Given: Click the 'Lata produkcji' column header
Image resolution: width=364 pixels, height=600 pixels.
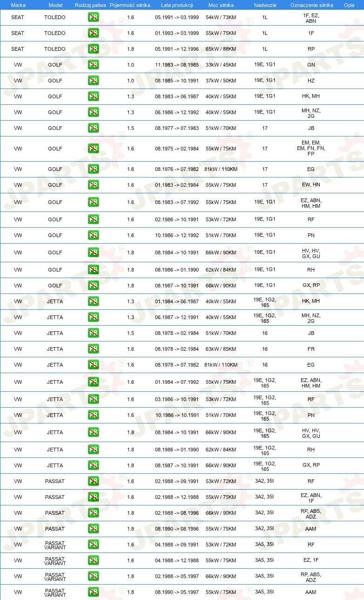Looking at the screenshot, I should [x=177, y=5].
